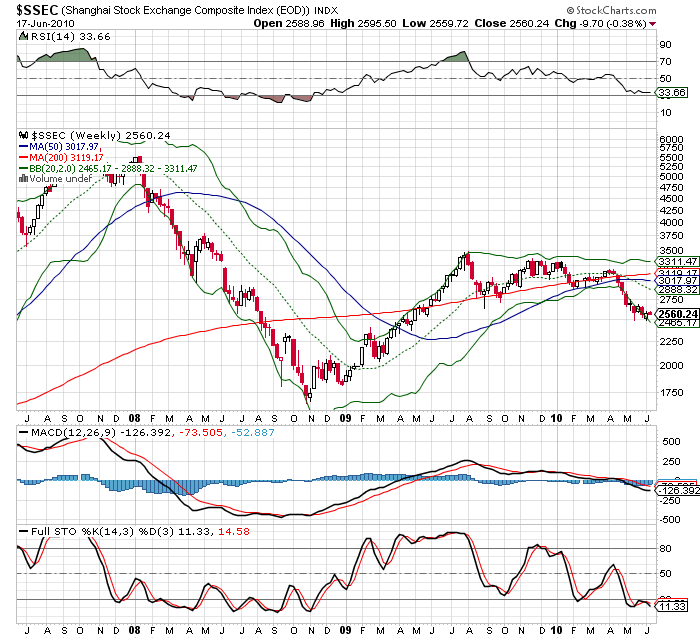Click the green RSI area icon

[23, 36]
